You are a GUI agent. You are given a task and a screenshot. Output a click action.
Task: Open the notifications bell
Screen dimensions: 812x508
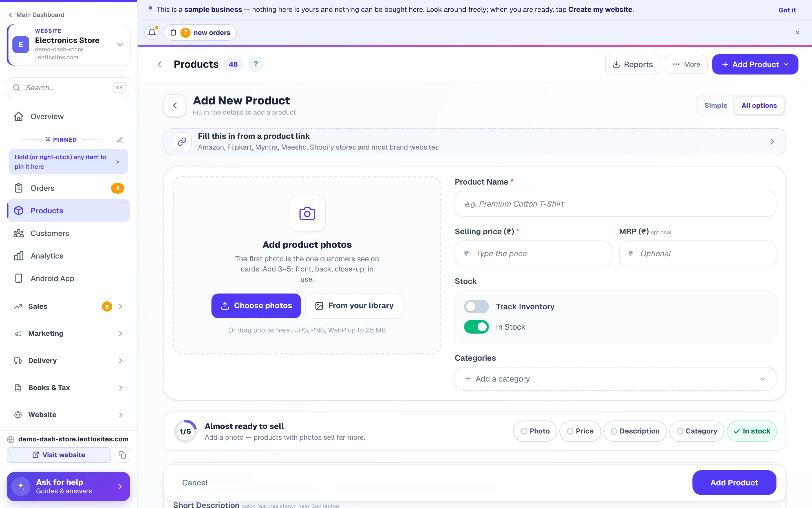coord(152,32)
